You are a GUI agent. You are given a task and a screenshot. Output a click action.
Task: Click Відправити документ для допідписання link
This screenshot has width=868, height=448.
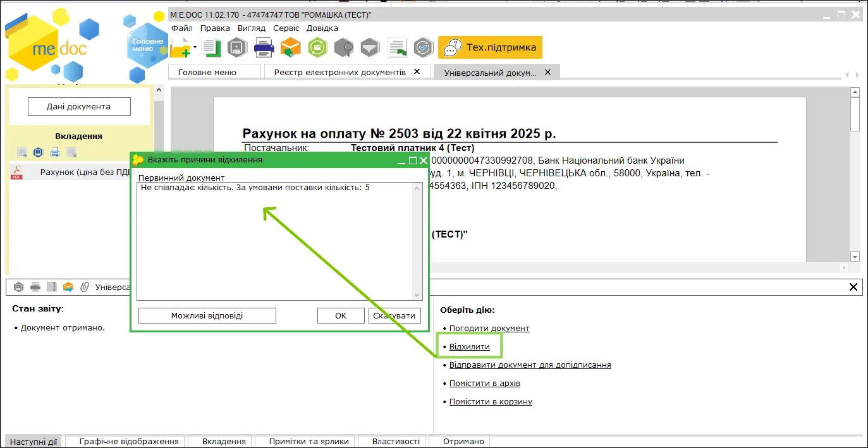click(x=530, y=365)
